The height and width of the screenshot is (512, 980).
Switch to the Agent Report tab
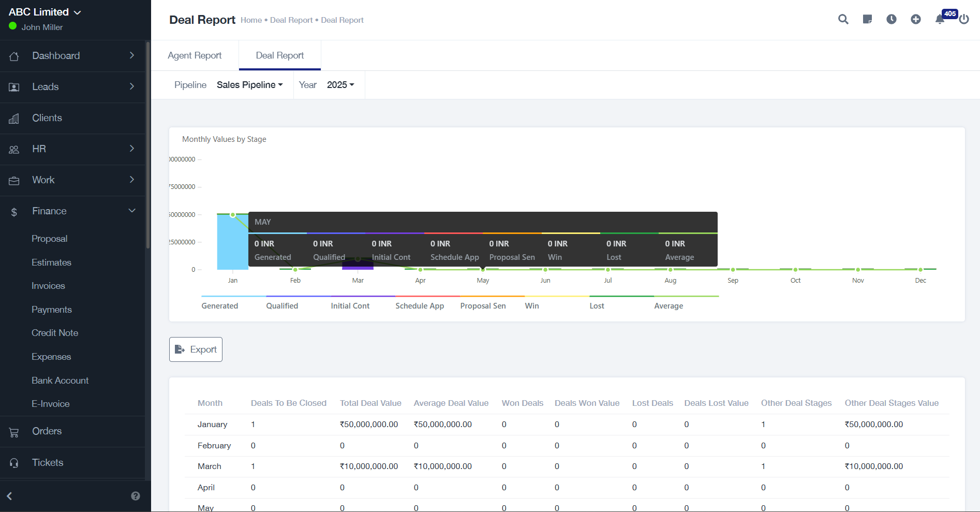click(194, 55)
